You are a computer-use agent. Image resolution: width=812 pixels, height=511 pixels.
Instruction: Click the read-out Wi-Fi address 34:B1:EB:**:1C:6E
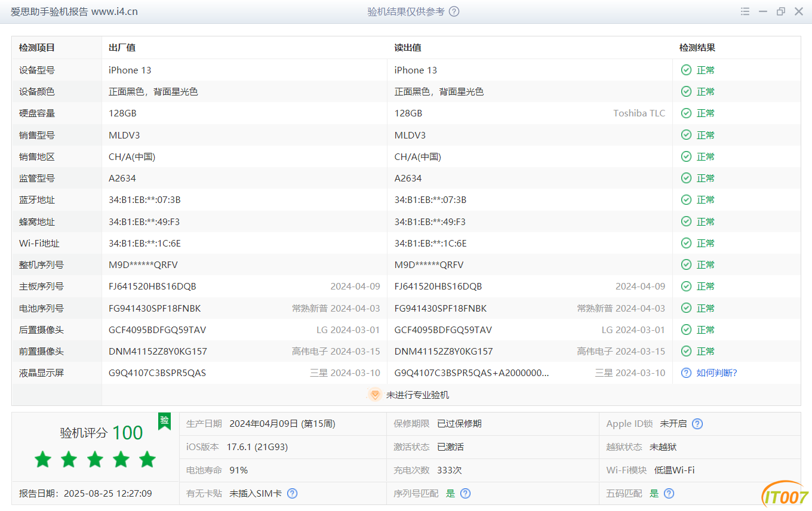pyautogui.click(x=430, y=243)
